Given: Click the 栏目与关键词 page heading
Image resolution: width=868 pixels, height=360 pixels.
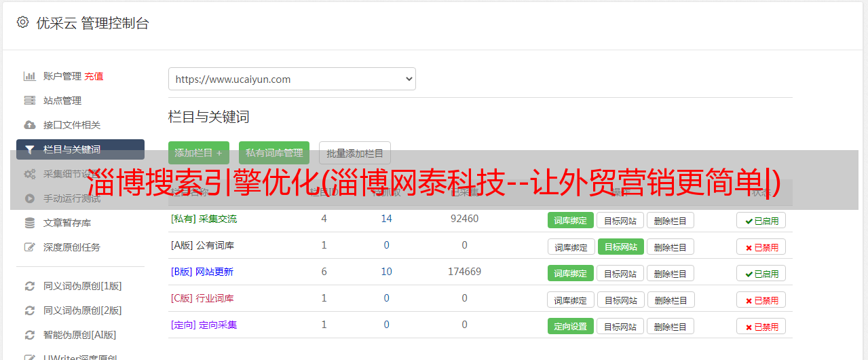Looking at the screenshot, I should [208, 117].
